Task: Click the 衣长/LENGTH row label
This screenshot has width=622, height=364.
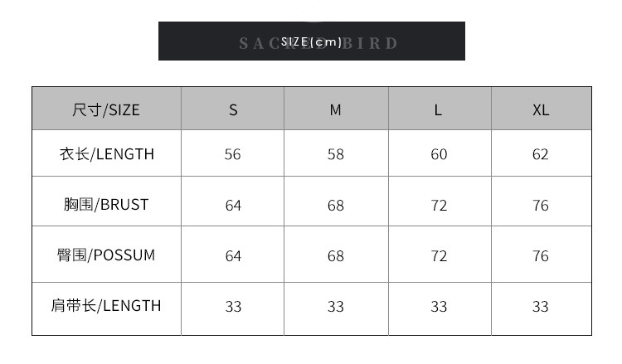Action: coord(106,154)
